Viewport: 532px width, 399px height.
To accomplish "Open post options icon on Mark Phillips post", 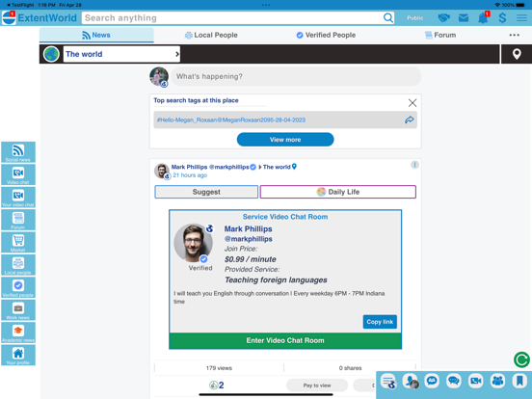I will [x=414, y=165].
